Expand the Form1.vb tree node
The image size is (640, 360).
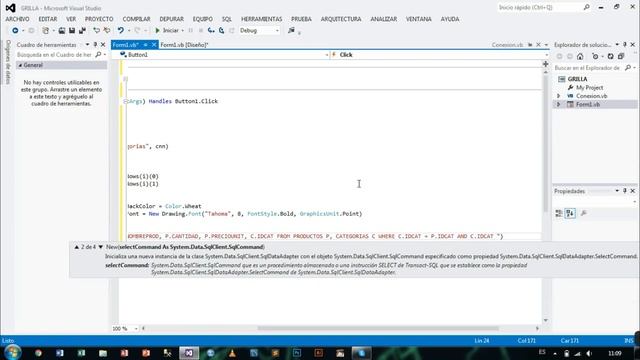pyautogui.click(x=559, y=104)
